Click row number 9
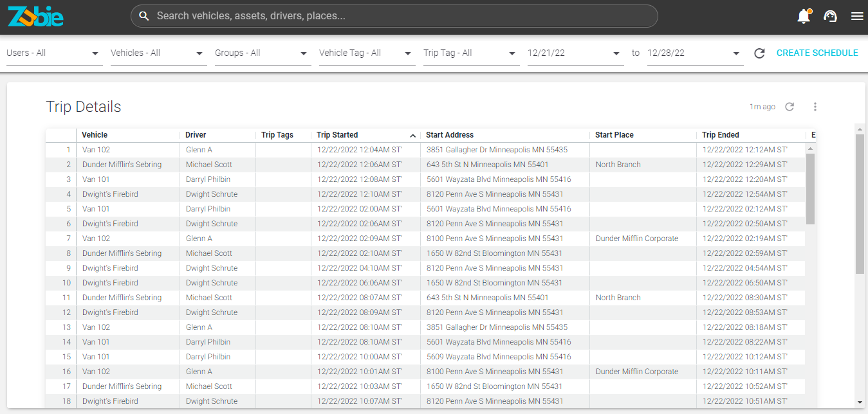 tap(68, 268)
